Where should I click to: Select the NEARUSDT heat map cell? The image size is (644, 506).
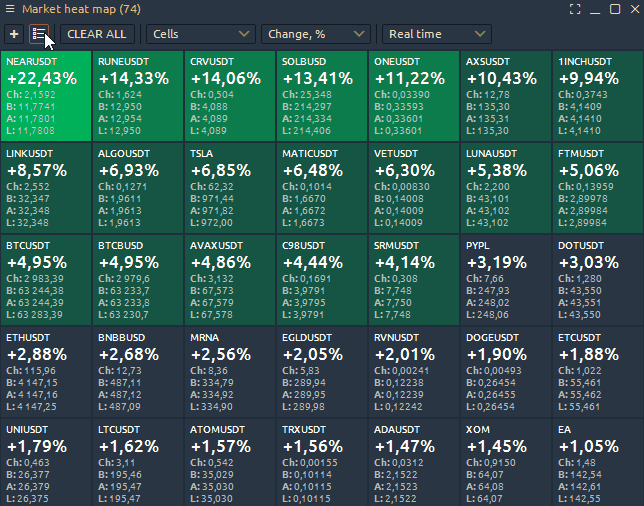(47, 95)
